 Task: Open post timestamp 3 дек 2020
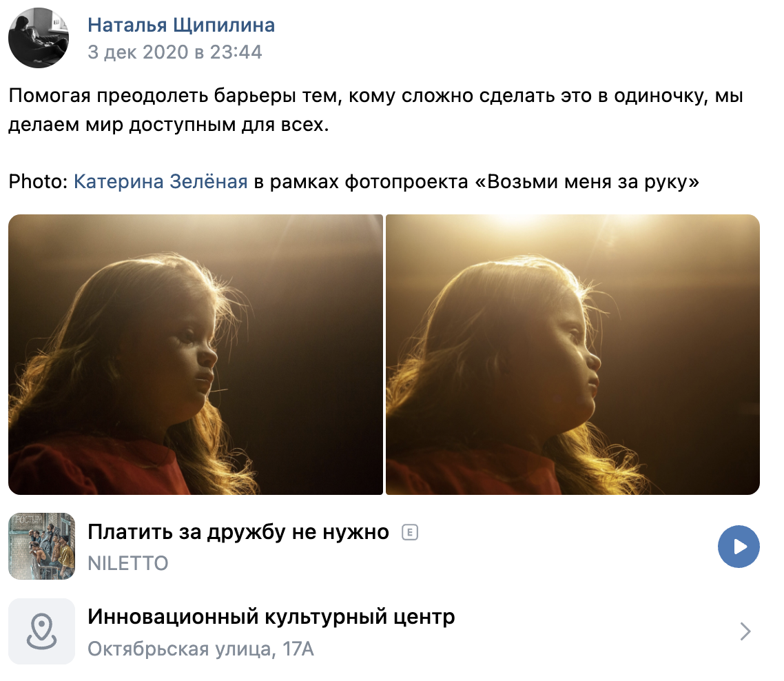[174, 52]
